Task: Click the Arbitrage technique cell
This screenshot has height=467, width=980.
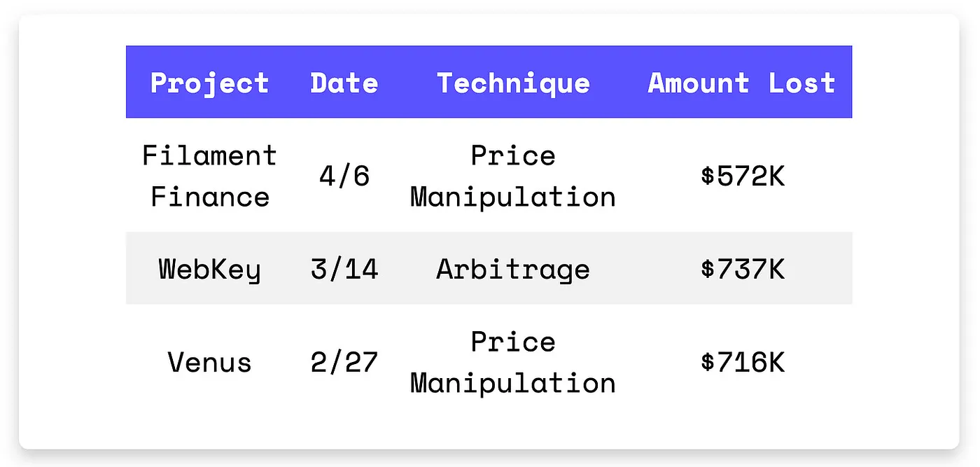Action: click(x=513, y=269)
